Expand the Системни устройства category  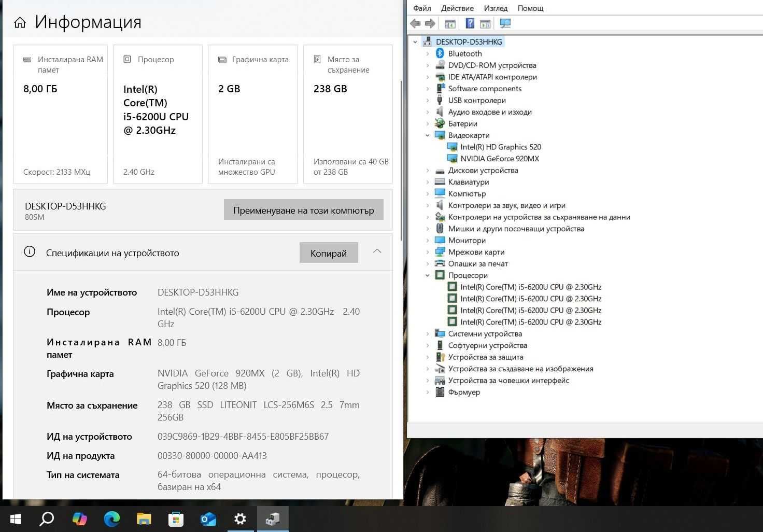(x=428, y=333)
